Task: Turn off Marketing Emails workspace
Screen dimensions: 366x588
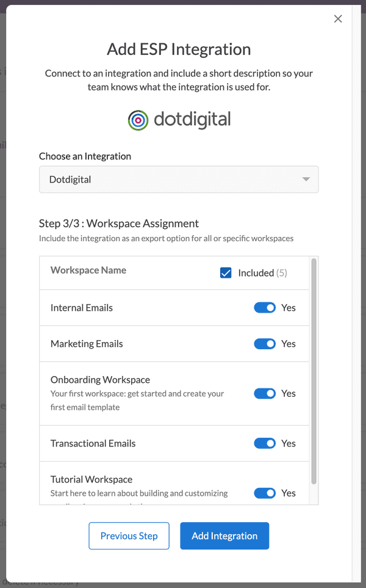Action: click(265, 343)
